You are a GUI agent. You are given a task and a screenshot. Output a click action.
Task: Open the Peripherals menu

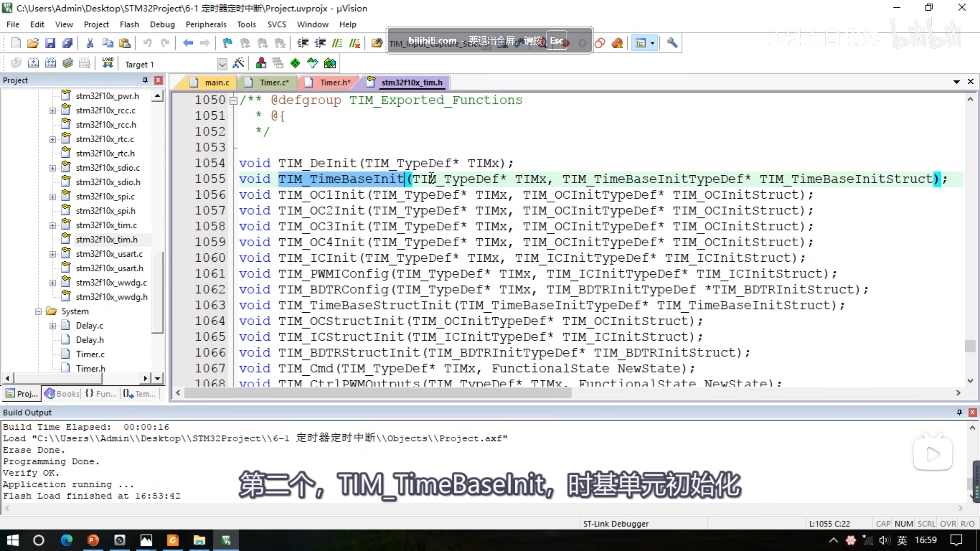click(x=206, y=24)
